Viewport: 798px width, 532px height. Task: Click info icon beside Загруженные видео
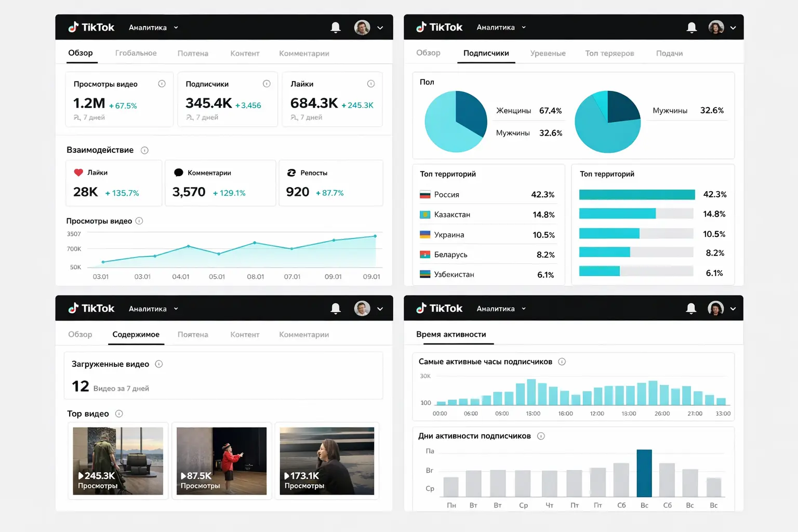tap(159, 364)
